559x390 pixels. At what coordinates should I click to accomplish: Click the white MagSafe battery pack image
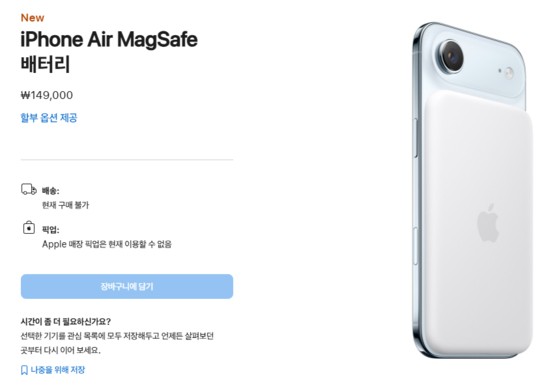pyautogui.click(x=478, y=221)
